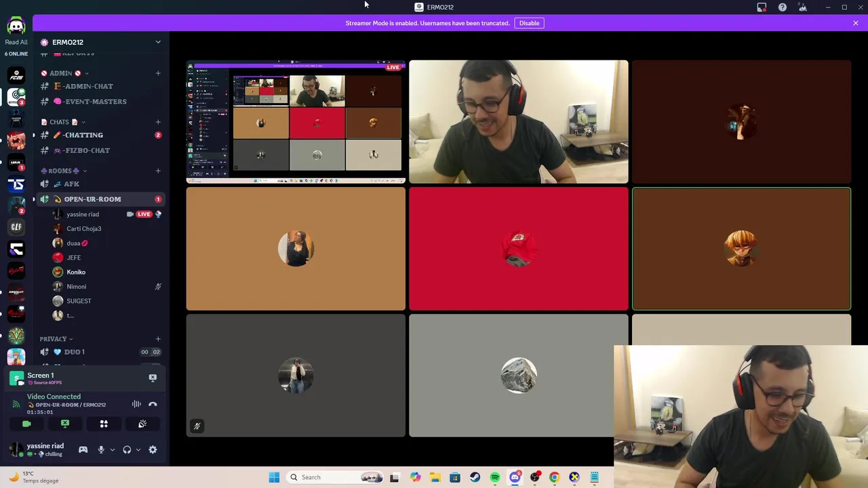Disable Streamer Mode
Viewport: 868px width, 488px height.
[529, 23]
